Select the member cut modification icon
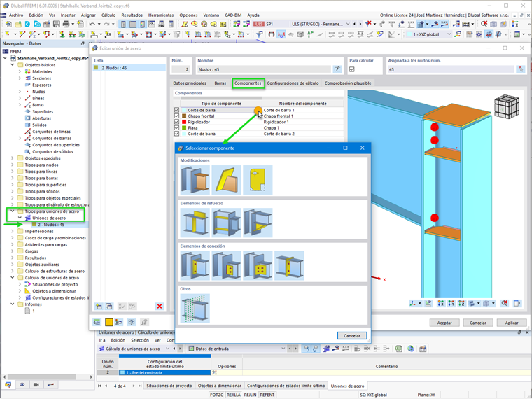This screenshot has height=399, width=532. tap(195, 180)
